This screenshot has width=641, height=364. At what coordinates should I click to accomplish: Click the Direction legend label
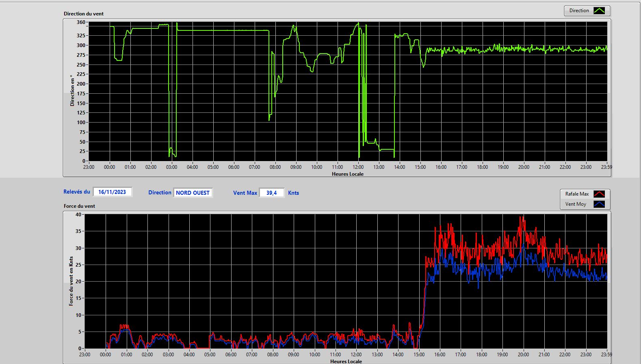579,11
